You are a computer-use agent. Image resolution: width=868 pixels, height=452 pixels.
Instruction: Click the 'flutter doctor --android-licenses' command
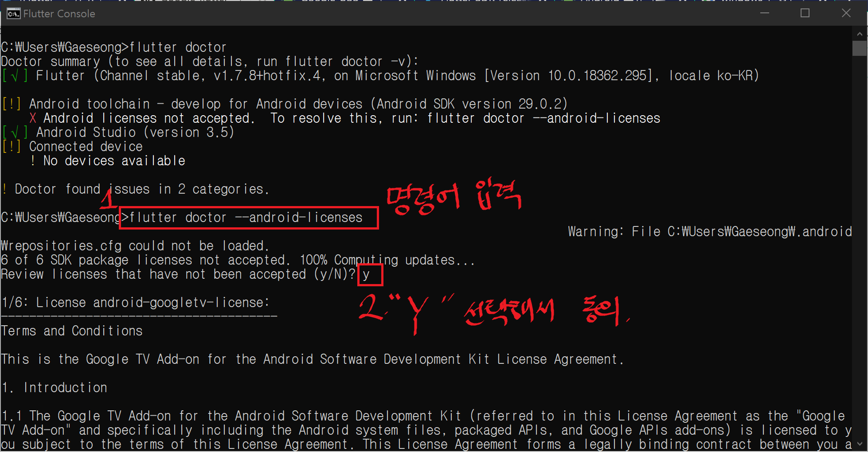(x=246, y=218)
